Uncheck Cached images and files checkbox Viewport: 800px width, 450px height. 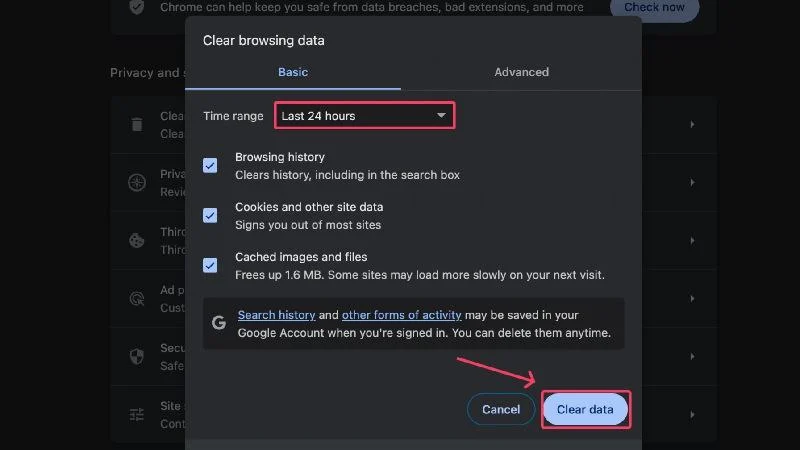click(210, 265)
